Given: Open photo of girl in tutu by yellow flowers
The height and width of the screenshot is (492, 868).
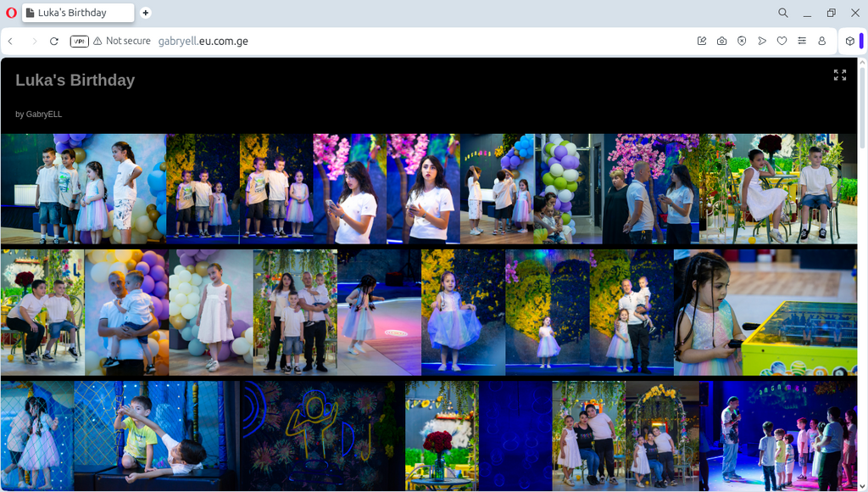Looking at the screenshot, I should pyautogui.click(x=463, y=312).
